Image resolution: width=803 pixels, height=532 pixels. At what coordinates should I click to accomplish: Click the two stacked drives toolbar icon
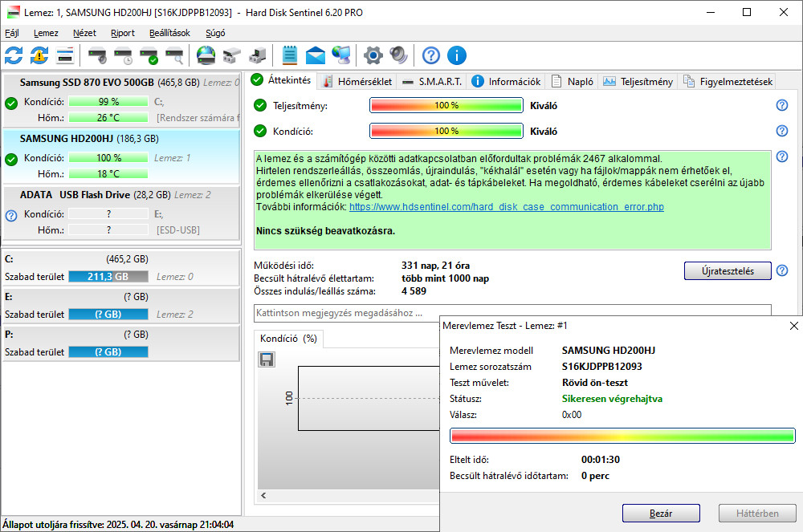232,55
